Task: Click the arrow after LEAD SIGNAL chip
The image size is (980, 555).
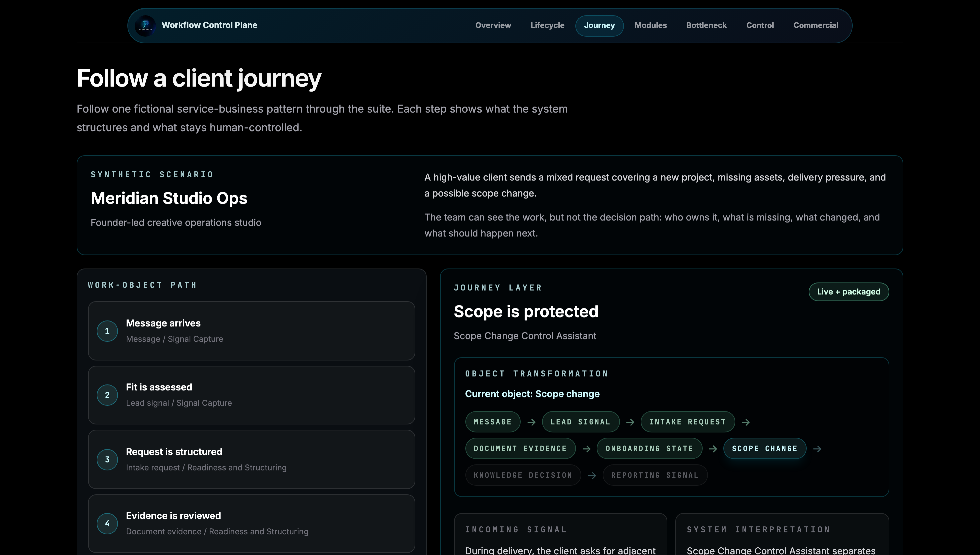Action: click(x=630, y=422)
